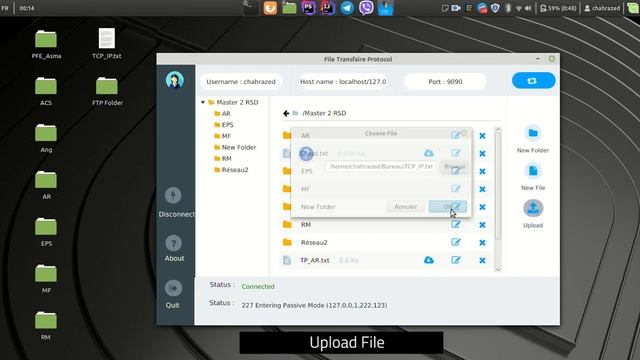
Task: Click the FR keyboard layout indicator
Action: click(x=5, y=8)
